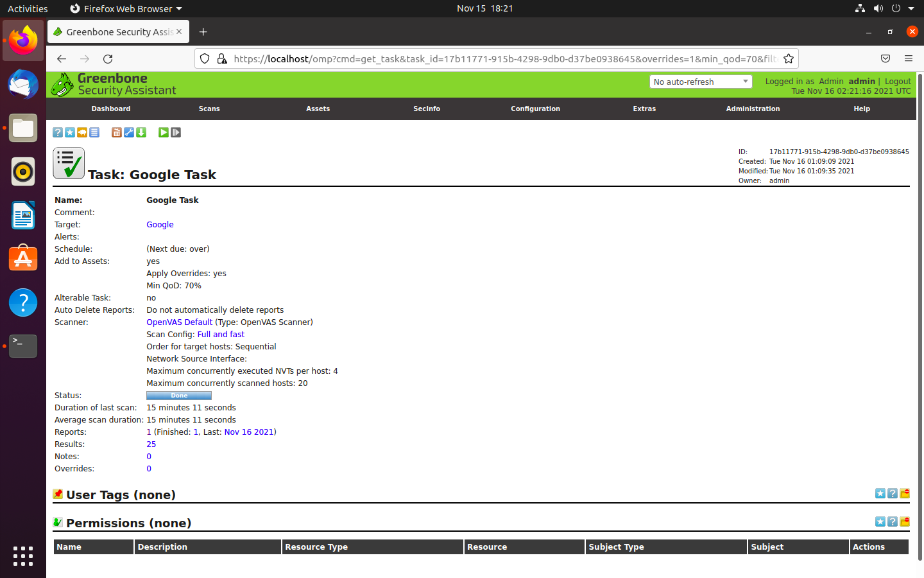Open the Dashboard menu

click(x=111, y=109)
